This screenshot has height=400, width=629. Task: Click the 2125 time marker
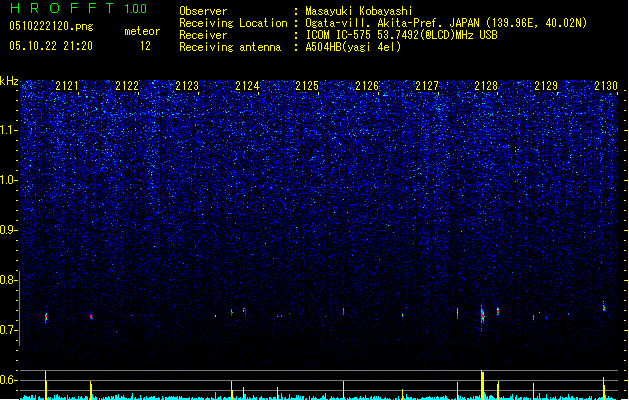(307, 86)
